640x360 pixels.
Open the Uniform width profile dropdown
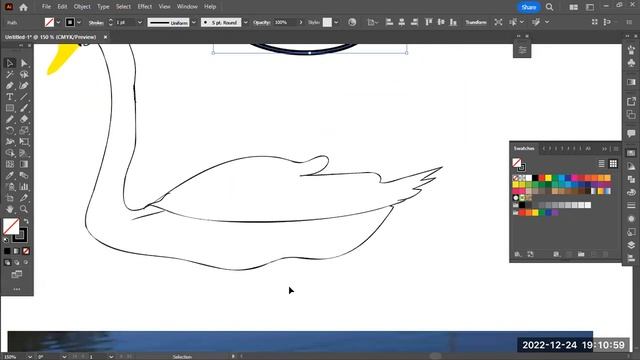[x=194, y=22]
